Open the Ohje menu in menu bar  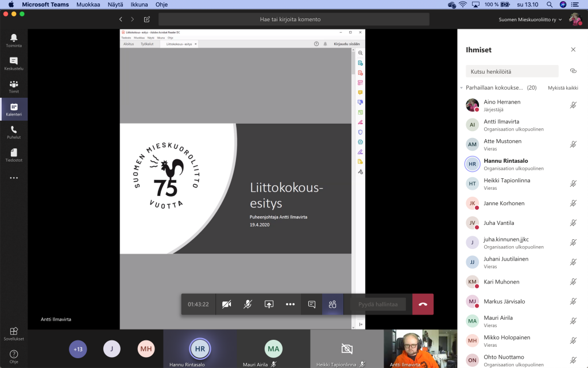161,5
